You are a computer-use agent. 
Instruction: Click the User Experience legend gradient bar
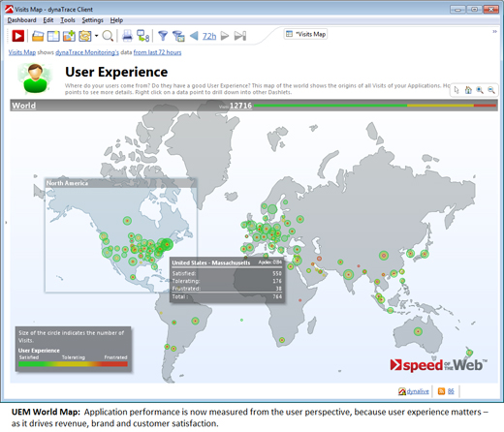tap(73, 364)
